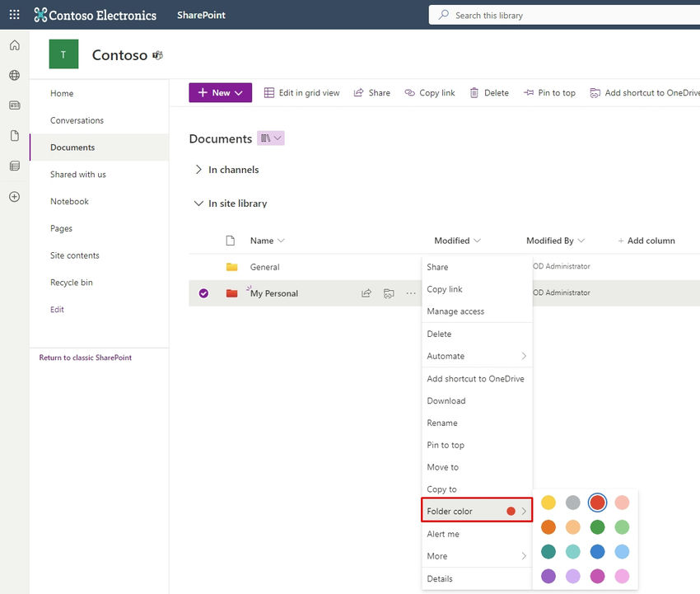Deselect the My Personal folder checkbox
Screen dimensions: 700x594
click(x=203, y=292)
